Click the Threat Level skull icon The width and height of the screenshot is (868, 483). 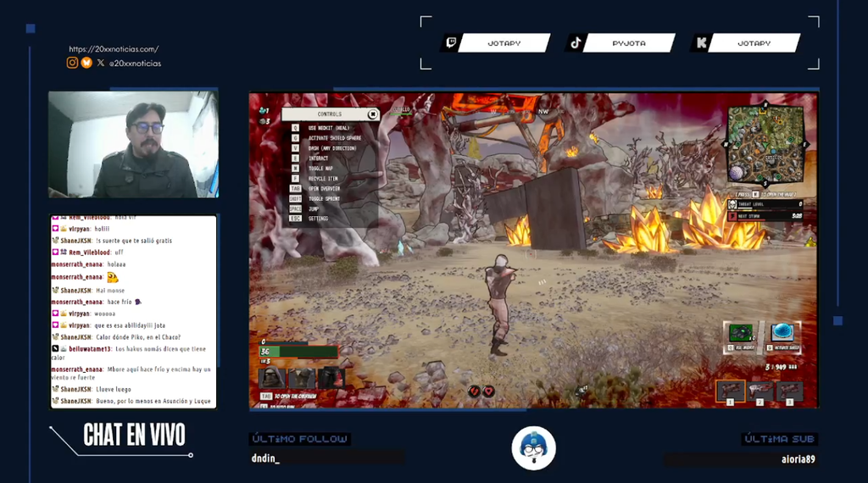(732, 205)
